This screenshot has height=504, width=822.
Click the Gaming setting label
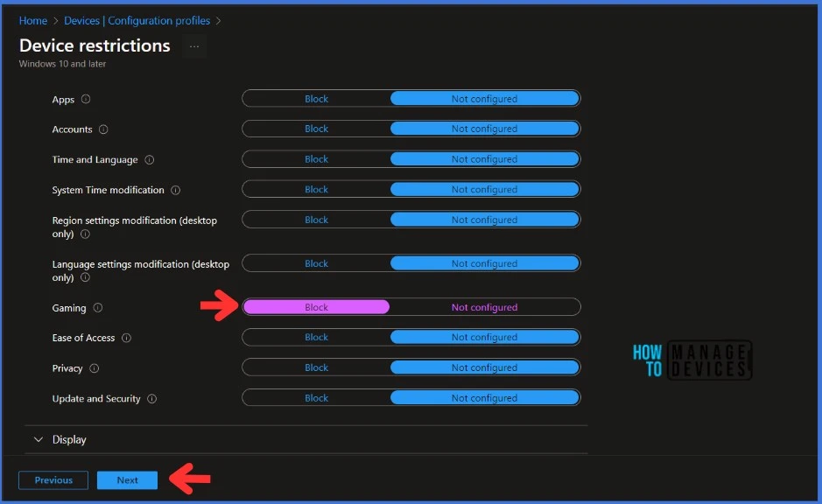tap(69, 308)
